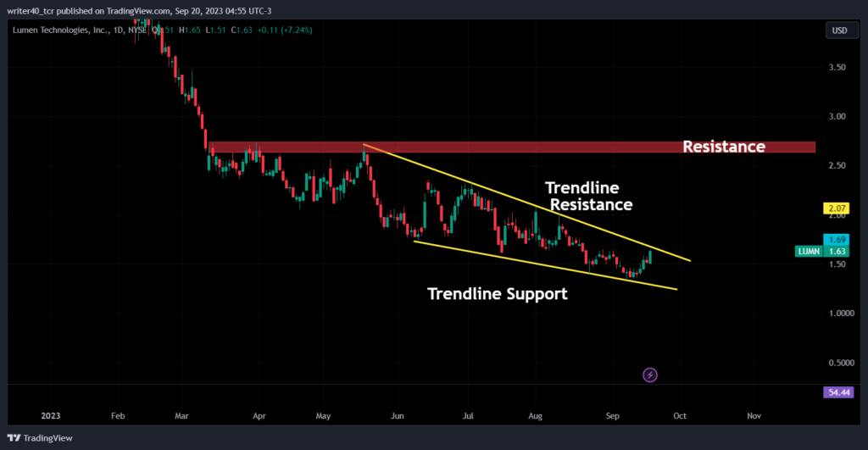
Task: Click the cyan 1.69 price label
Action: (x=836, y=240)
